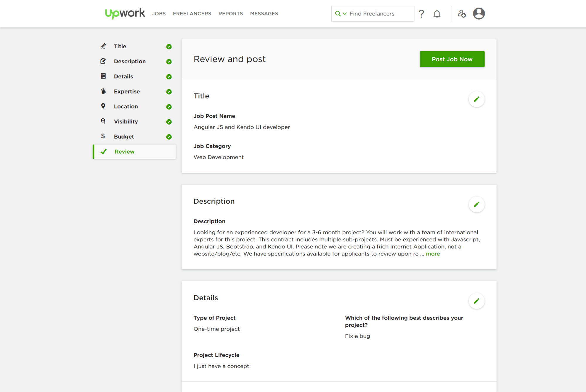586x392 pixels.
Task: Click the green checkmark beside Visibility
Action: coord(169,122)
